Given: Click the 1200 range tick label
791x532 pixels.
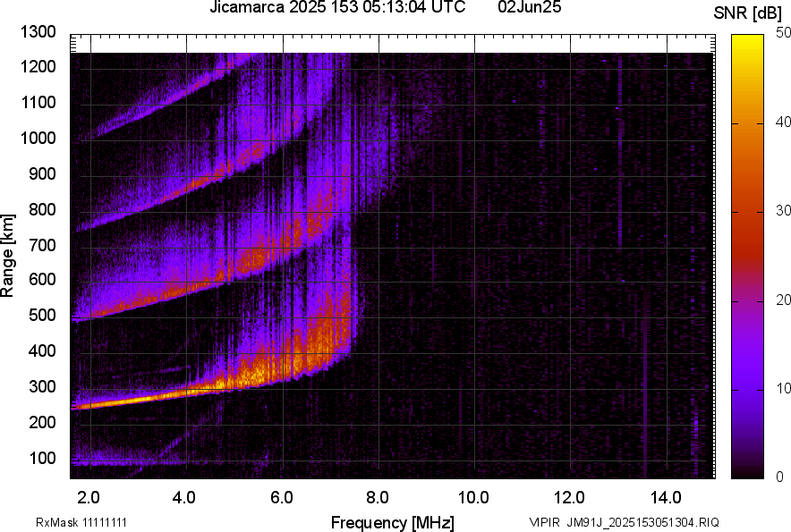Looking at the screenshot, I should [38, 67].
